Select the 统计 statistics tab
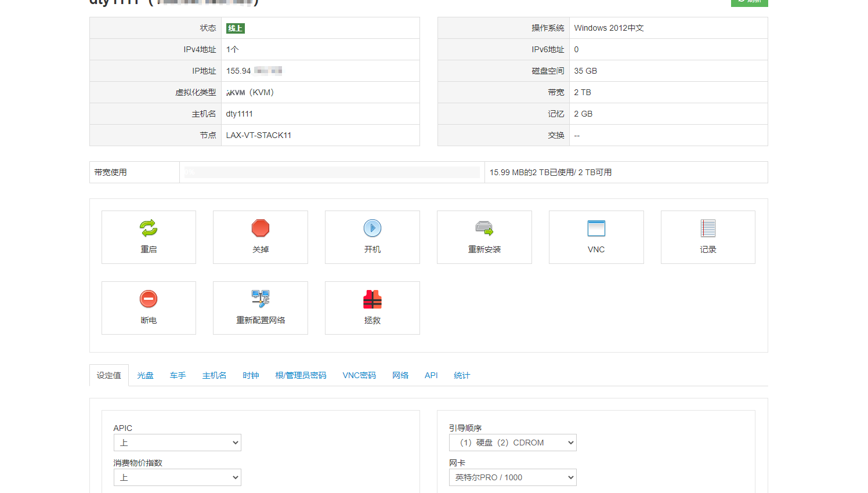Screen dimensions: 868x493 (x=462, y=375)
